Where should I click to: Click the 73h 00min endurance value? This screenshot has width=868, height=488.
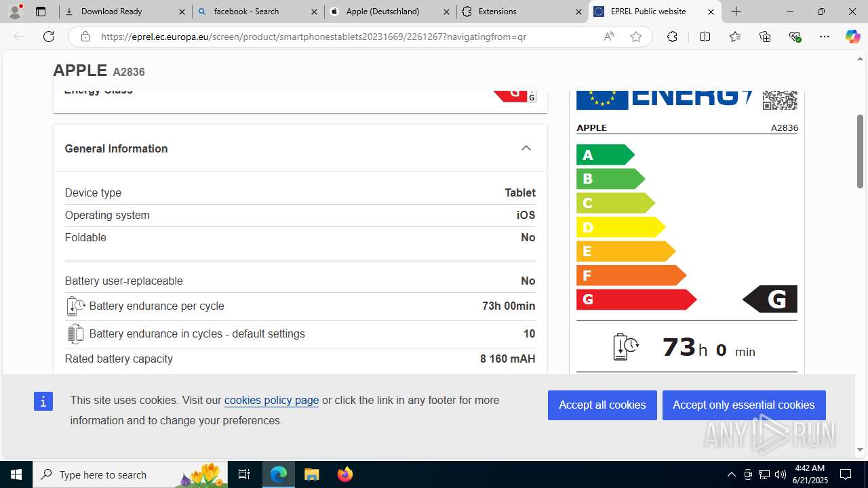coord(509,306)
